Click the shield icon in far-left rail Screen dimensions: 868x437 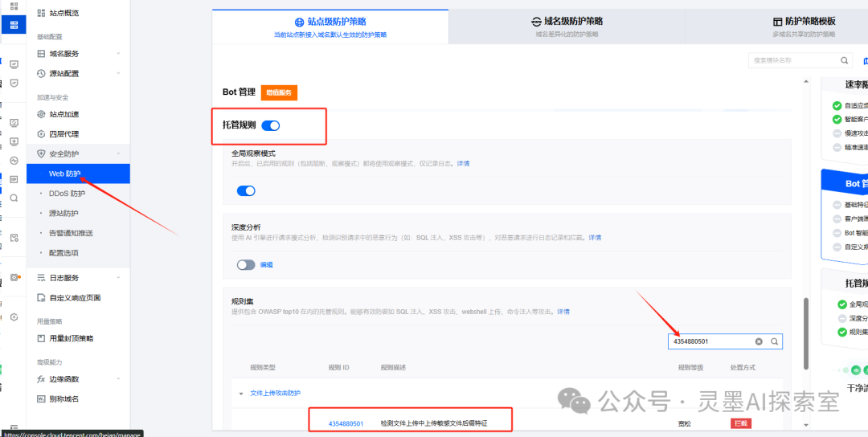14,83
